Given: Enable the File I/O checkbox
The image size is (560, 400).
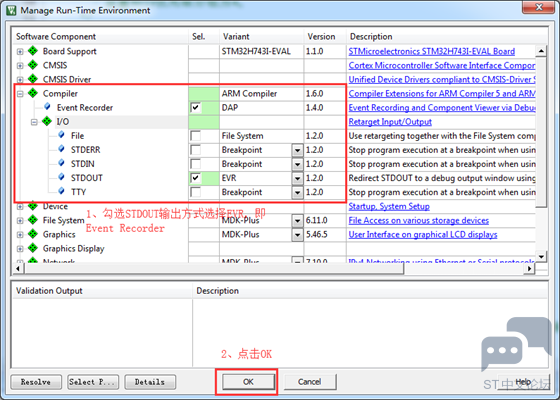Looking at the screenshot, I should tap(196, 136).
